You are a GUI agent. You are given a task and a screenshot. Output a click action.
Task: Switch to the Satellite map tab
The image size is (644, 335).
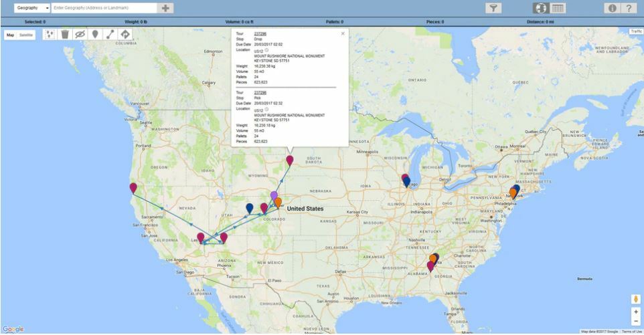click(x=26, y=34)
